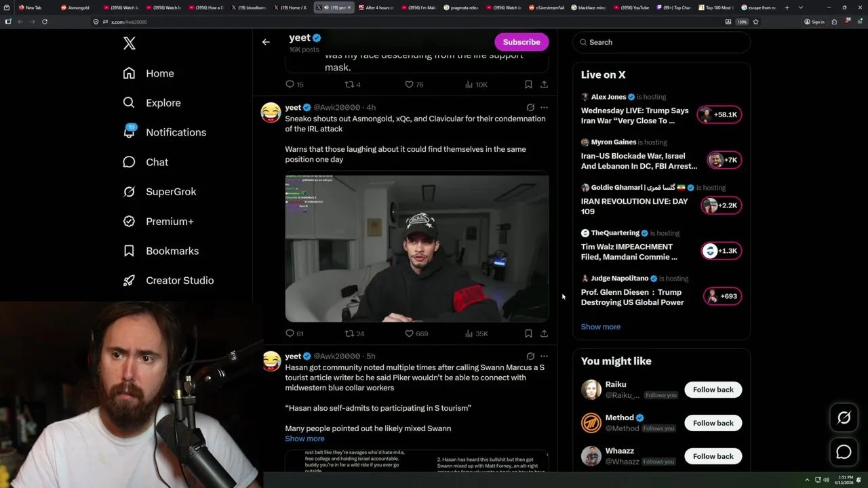Switch to r/LivestreamFail tab
868x488 pixels.
coord(546,7)
